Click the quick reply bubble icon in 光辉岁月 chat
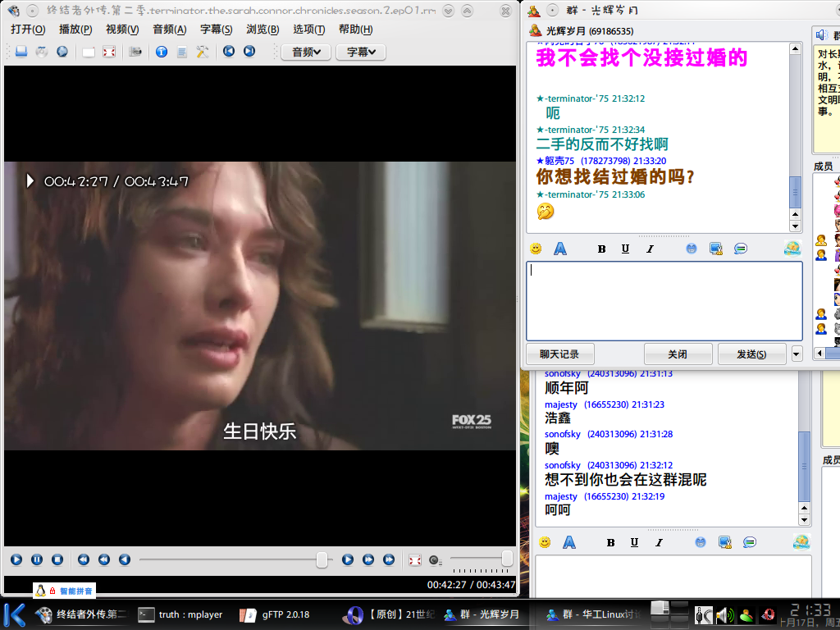 coord(741,249)
